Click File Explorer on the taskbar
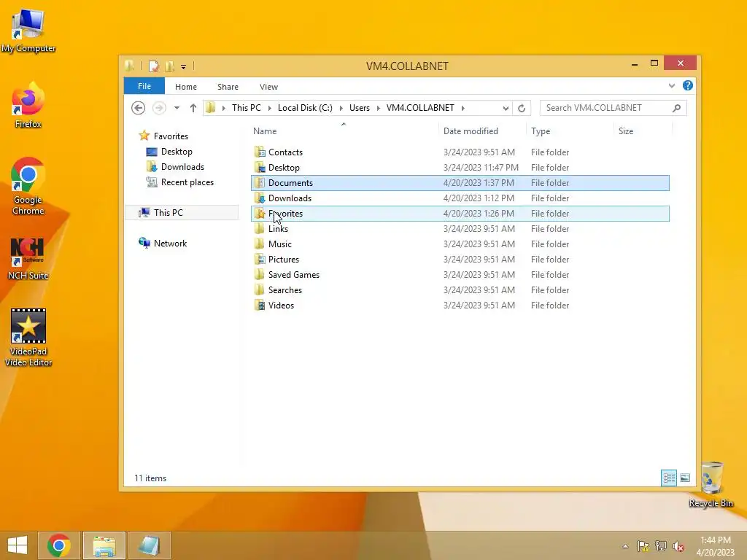The width and height of the screenshot is (747, 560). (x=104, y=545)
